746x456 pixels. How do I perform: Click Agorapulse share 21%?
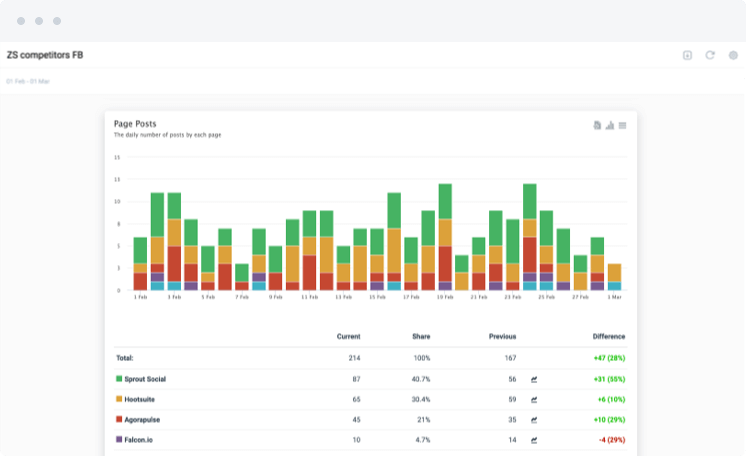coord(423,420)
